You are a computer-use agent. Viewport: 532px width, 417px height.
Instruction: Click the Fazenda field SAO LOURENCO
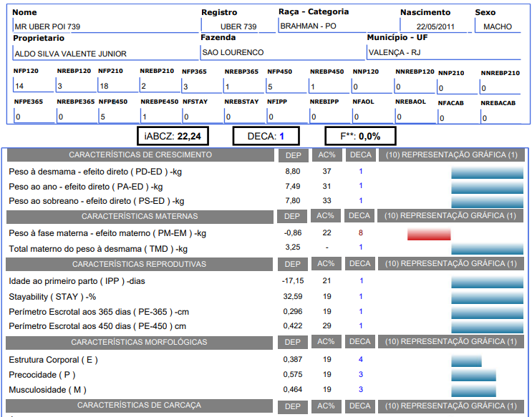[282, 53]
